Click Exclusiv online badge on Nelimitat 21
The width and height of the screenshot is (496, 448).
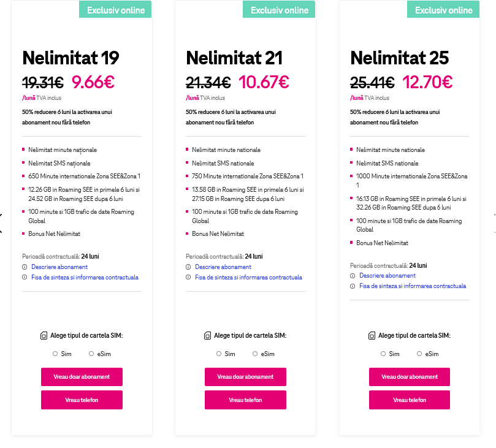pyautogui.click(x=280, y=10)
